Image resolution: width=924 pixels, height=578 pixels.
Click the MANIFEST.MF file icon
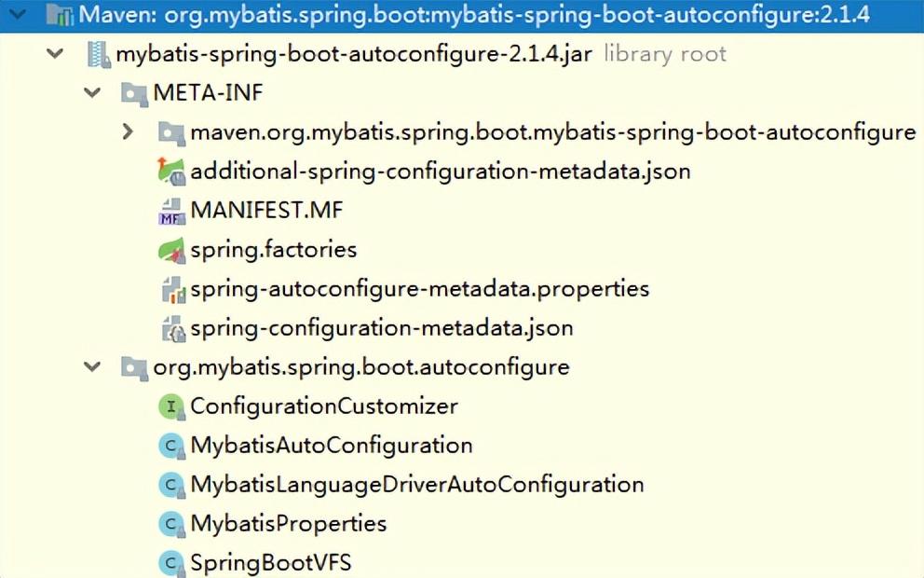(171, 211)
